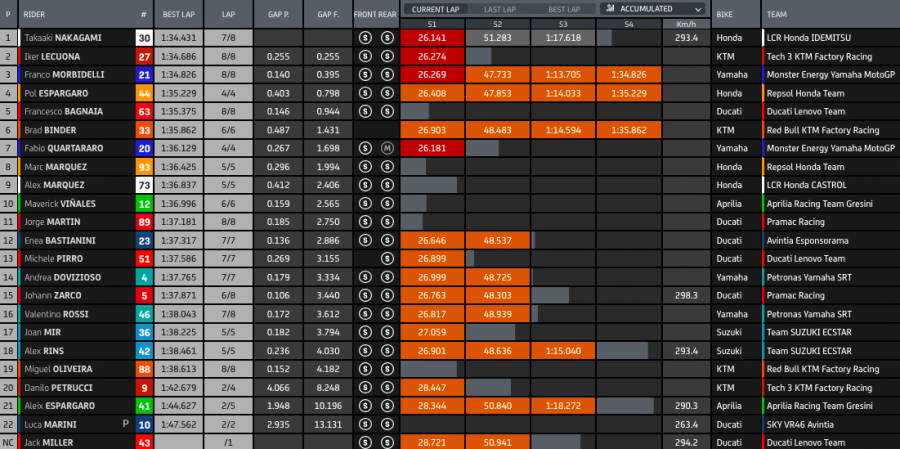900x449 pixels.
Task: Click the chart icon beside ACCUMULATED
Action: point(608,8)
